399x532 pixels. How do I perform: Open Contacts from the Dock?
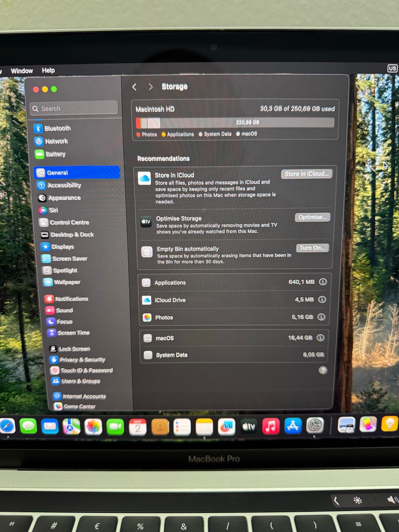point(160,427)
